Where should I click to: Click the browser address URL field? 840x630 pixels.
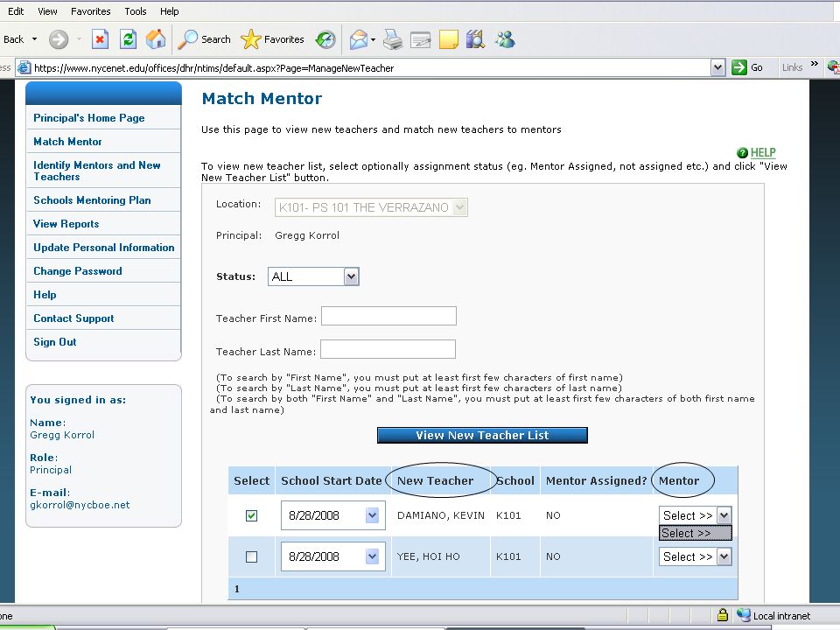pos(369,67)
